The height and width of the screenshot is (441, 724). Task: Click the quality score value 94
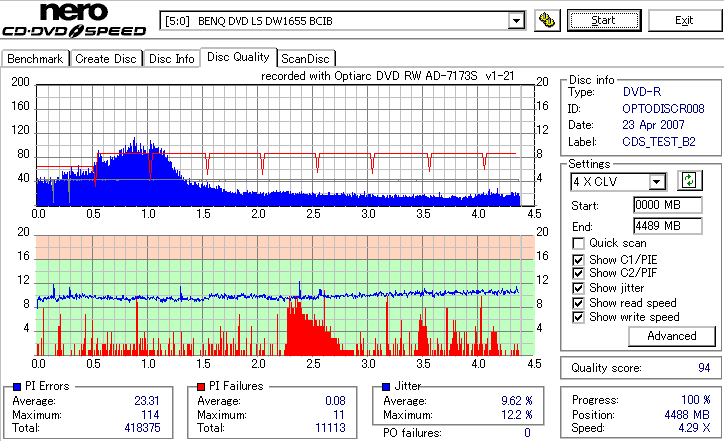704,368
